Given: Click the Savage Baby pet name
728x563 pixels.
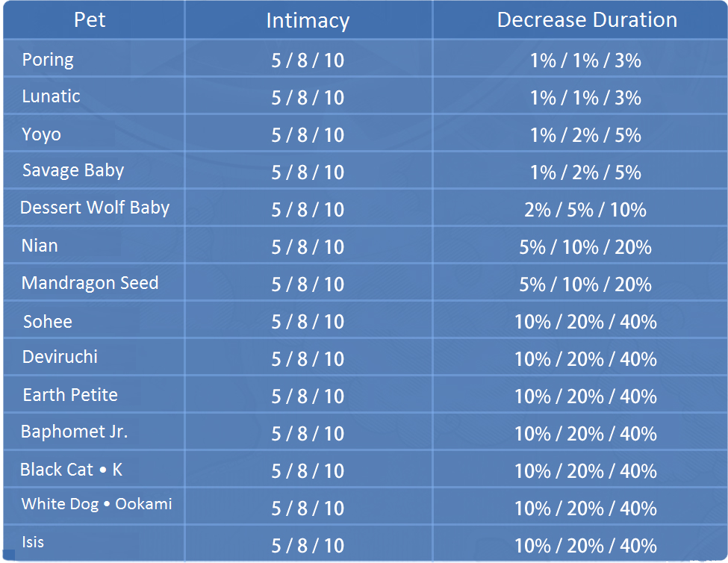Looking at the screenshot, I should (x=73, y=171).
